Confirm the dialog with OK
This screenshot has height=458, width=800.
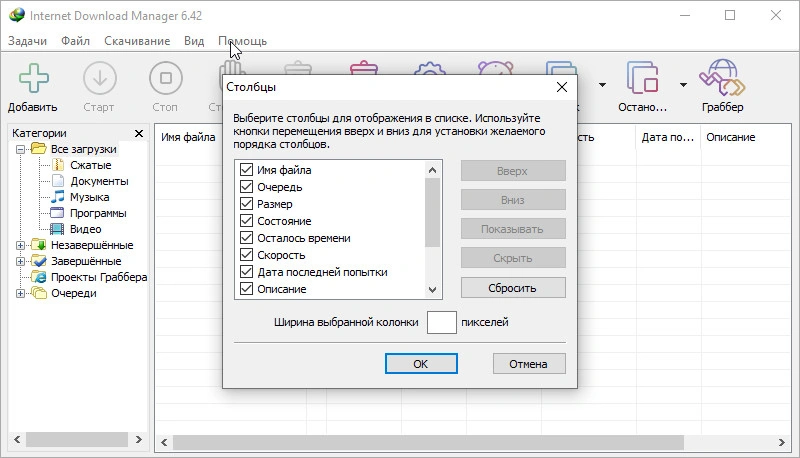421,364
